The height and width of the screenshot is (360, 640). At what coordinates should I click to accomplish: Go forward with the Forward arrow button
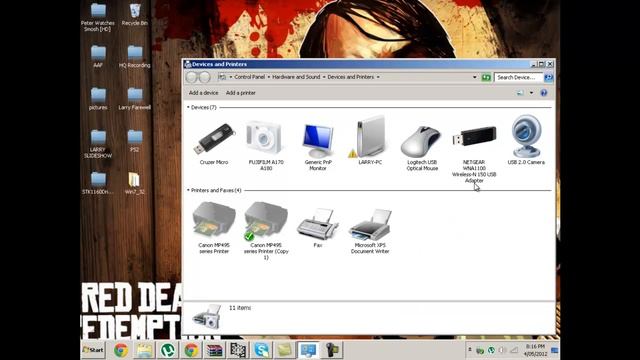[x=204, y=77]
